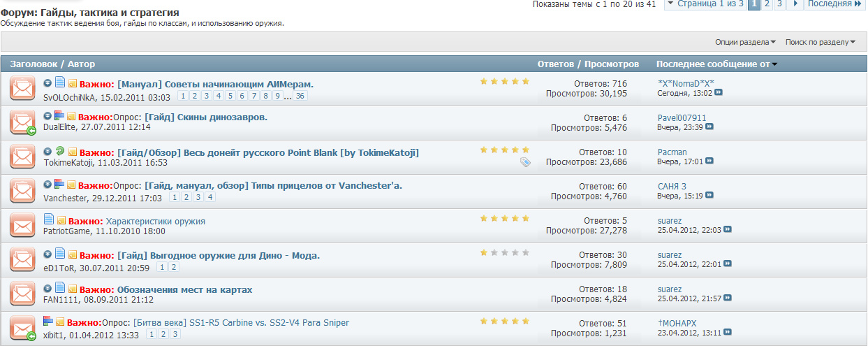Click envelope status icon for Характеристики оружия thread
The height and width of the screenshot is (346, 868).
(x=22, y=226)
